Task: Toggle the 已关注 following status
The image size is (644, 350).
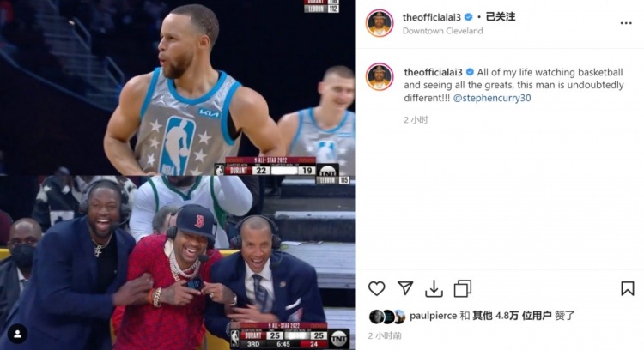Action: (x=501, y=17)
